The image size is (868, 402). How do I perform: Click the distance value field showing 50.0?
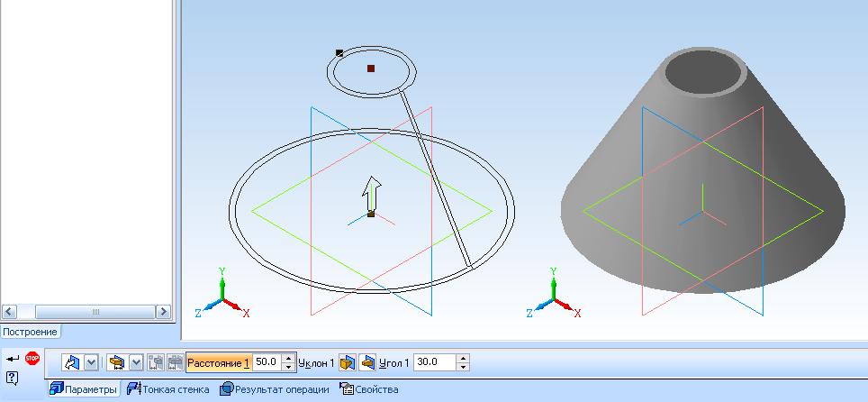coord(267,362)
